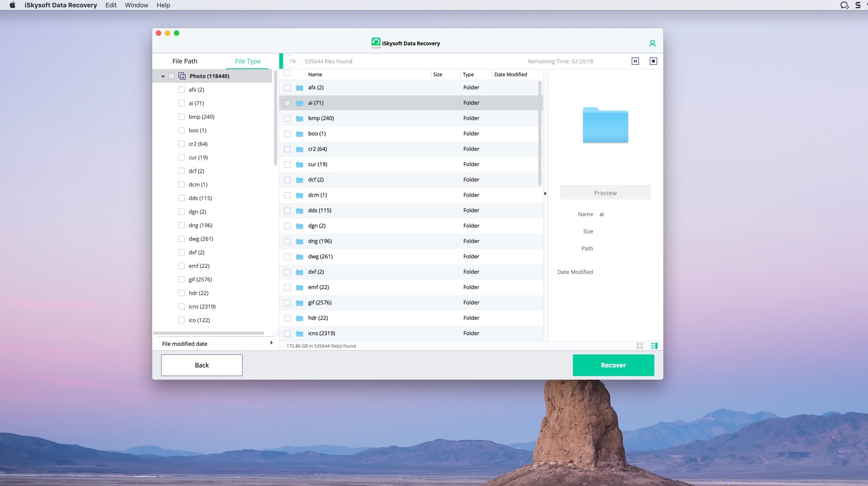Click the dng (196) folder icon in the list
The image size is (868, 486).
(x=300, y=241)
